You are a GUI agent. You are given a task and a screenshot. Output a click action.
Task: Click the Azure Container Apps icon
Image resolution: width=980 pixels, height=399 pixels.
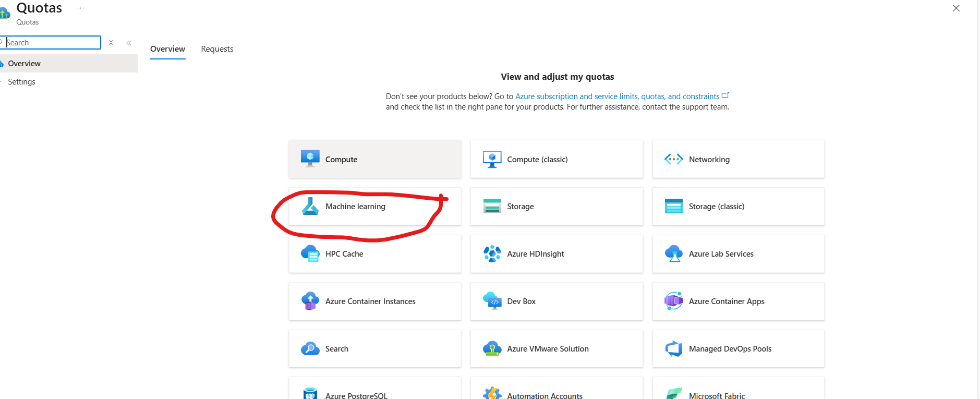tap(673, 301)
